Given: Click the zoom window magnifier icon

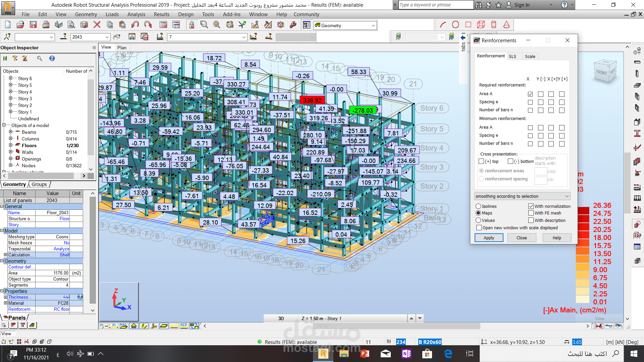Looking at the screenshot, I should (204, 25).
